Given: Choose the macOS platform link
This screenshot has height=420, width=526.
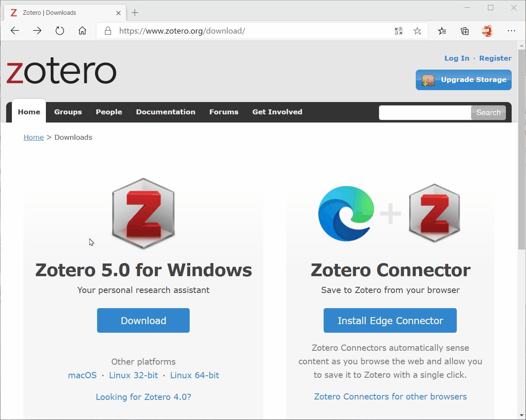Looking at the screenshot, I should pos(82,375).
